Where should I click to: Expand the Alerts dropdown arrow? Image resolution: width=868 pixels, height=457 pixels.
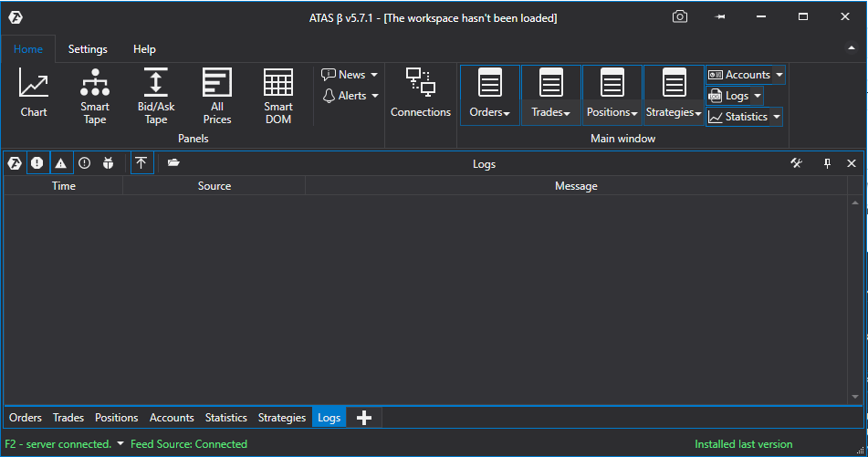(x=375, y=96)
